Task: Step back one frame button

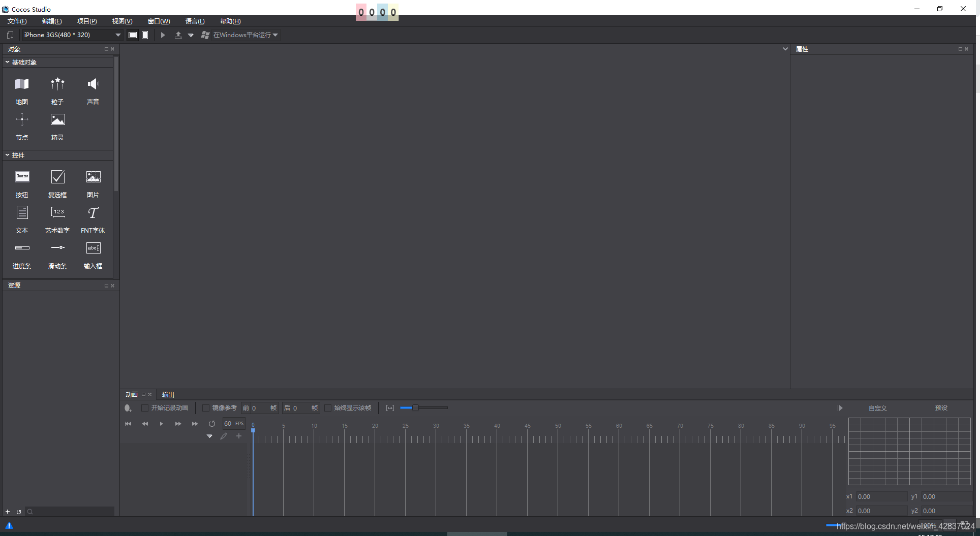Action: [x=145, y=424]
